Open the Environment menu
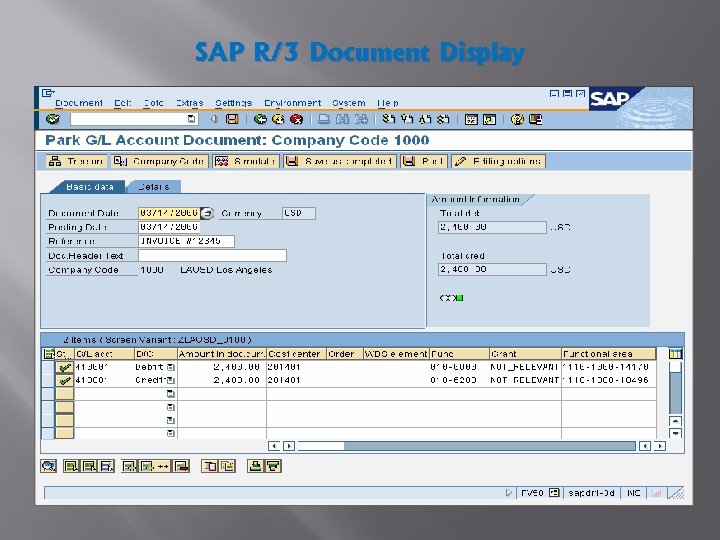Viewport: 720px width, 540px height. click(x=292, y=103)
